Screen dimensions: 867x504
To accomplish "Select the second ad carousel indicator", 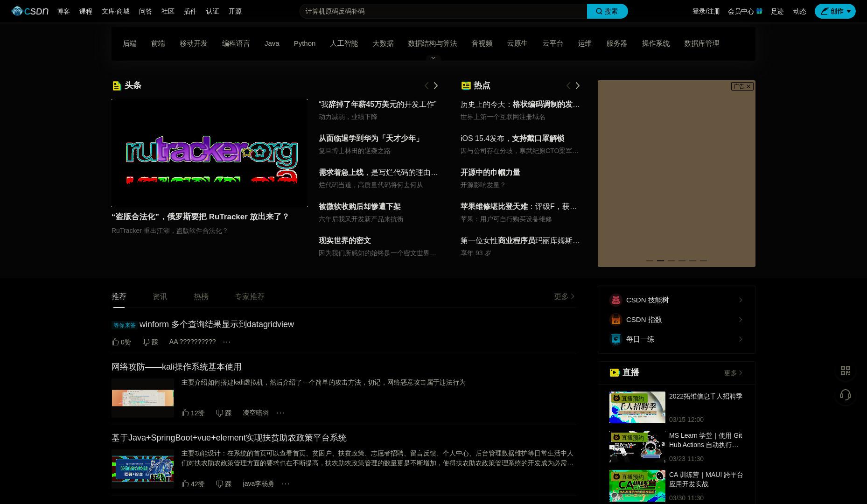I will coord(660,260).
